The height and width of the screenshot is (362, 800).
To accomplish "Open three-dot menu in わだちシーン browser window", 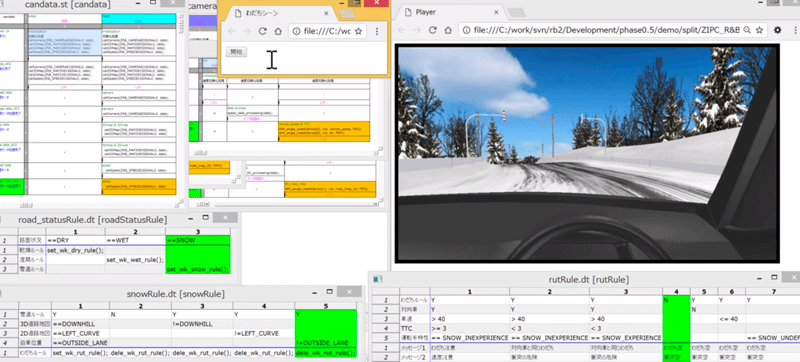I will click(377, 31).
